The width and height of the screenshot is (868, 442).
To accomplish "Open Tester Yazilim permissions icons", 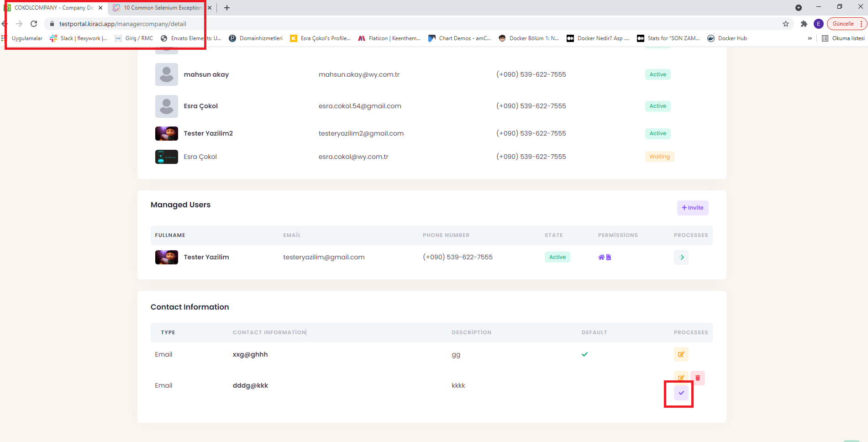I will pos(605,257).
